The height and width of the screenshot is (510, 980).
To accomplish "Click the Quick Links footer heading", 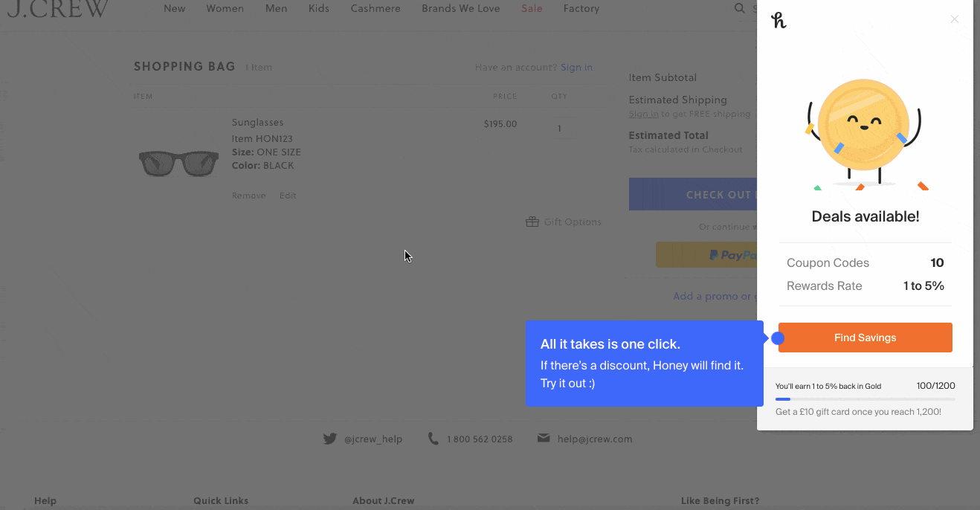I will [221, 501].
